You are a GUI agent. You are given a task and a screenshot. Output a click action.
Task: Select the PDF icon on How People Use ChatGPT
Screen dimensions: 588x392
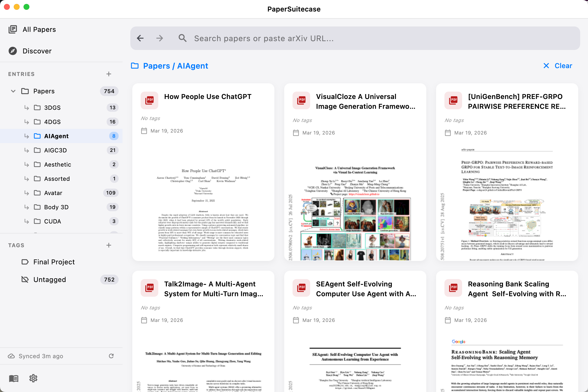coord(149,100)
